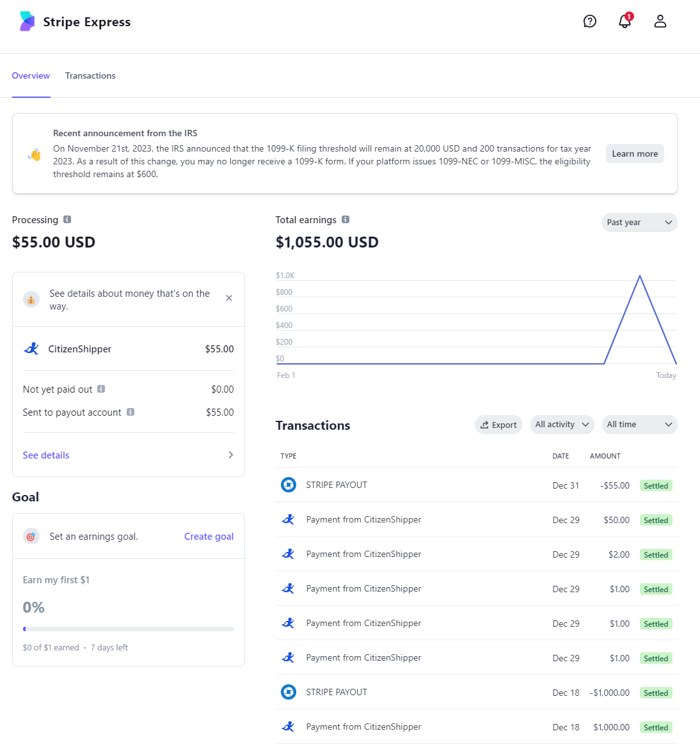Click the 7 days left goal text
This screenshot has height=754, width=700.
[x=109, y=647]
